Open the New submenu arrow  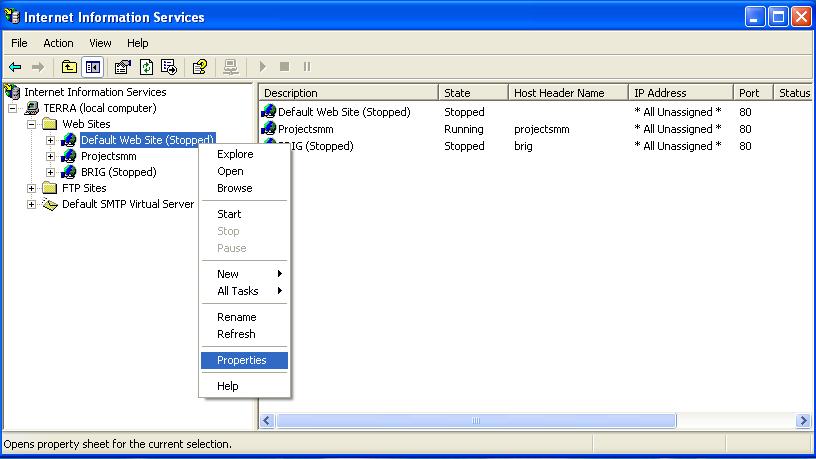[x=280, y=274]
